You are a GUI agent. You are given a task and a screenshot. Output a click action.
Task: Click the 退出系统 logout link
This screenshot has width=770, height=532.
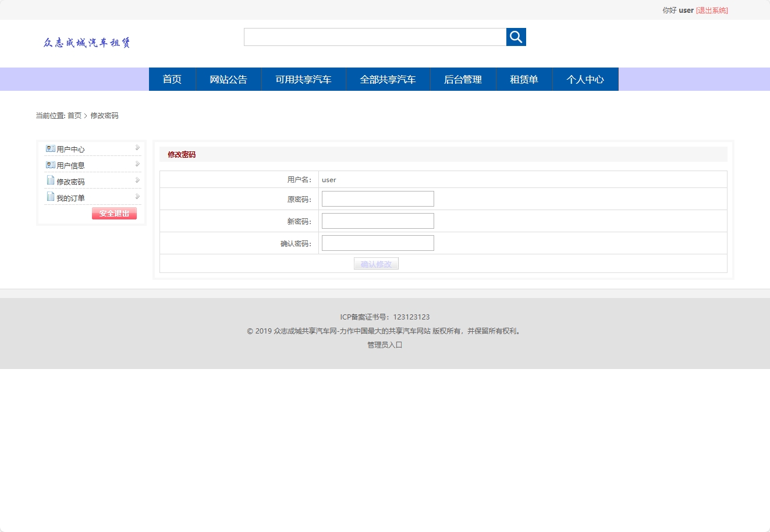coord(712,10)
